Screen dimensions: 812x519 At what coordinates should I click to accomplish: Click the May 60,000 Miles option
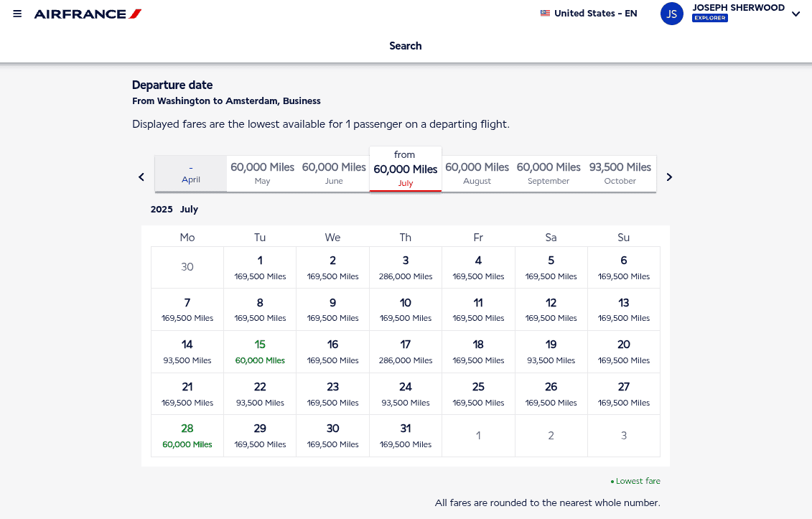point(262,173)
